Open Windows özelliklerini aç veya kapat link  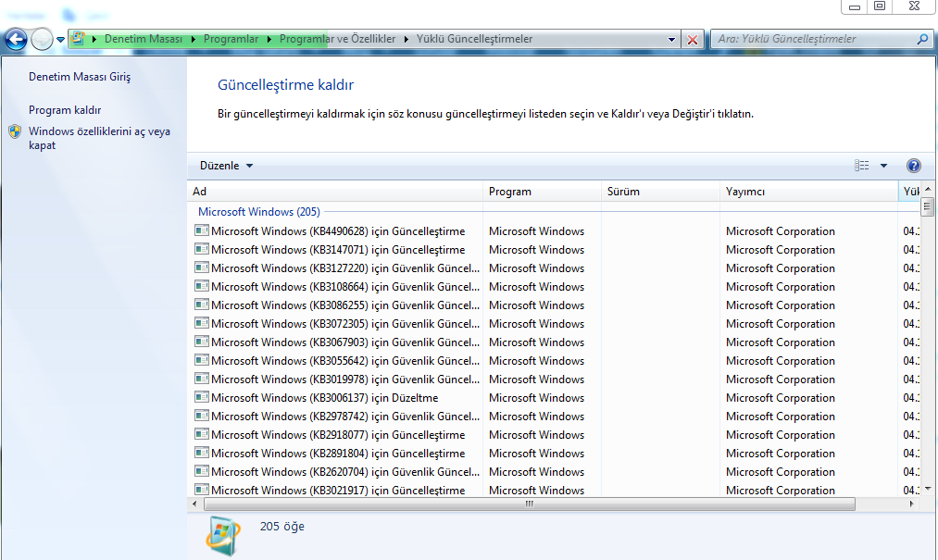click(x=99, y=138)
